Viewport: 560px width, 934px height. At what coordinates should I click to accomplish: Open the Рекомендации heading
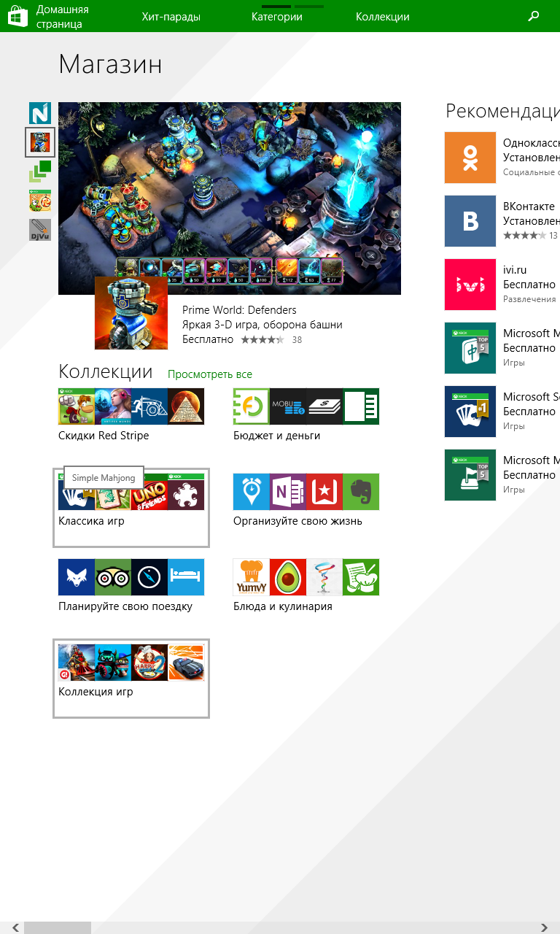coord(502,111)
